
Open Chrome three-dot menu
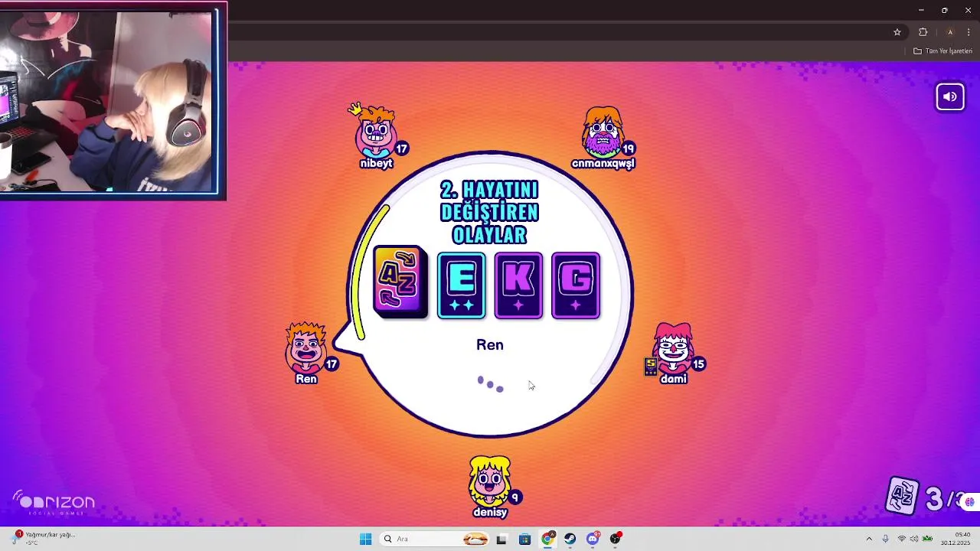(969, 32)
